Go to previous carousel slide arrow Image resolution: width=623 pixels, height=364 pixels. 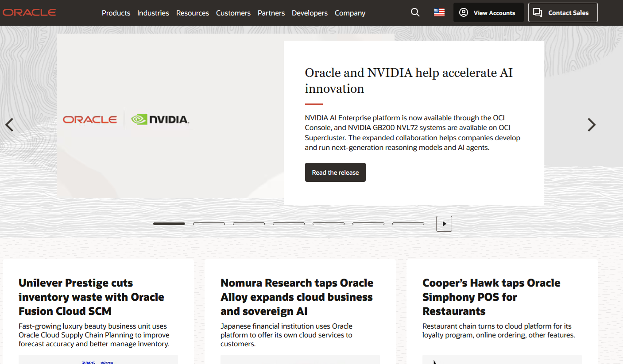pos(9,125)
